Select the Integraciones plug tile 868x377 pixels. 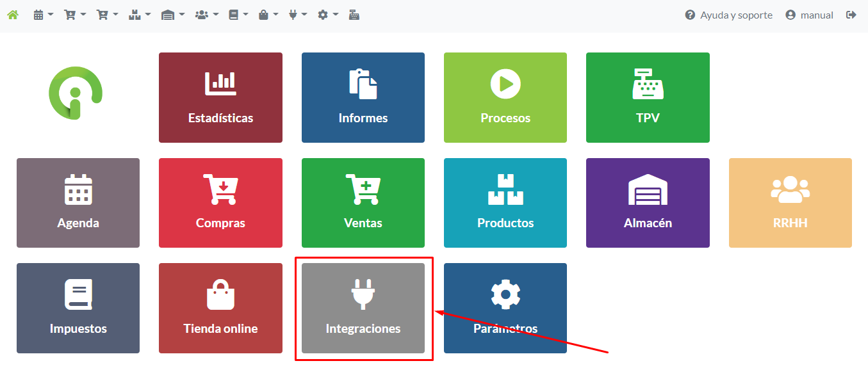[363, 308]
